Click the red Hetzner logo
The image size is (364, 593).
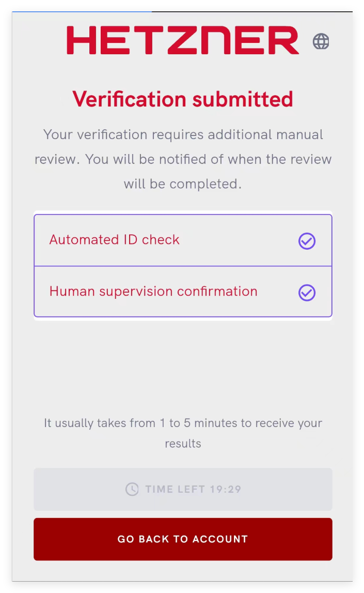[183, 41]
